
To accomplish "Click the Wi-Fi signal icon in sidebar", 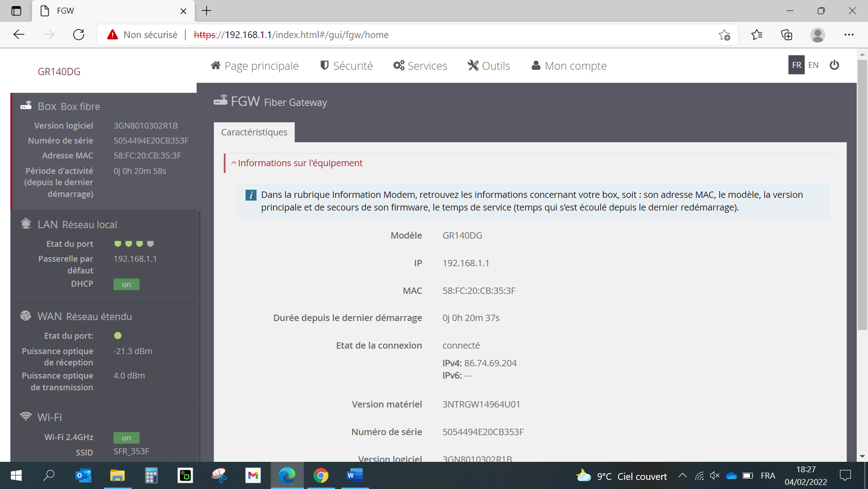I will coord(26,417).
